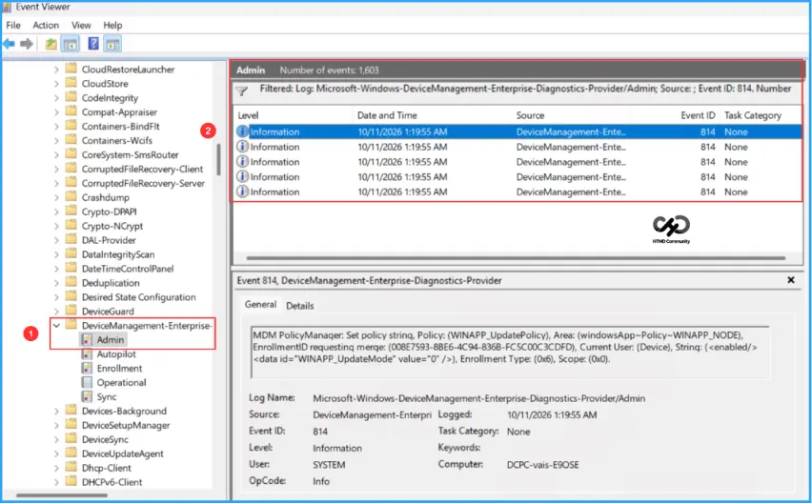
Task: Select the highlighted first Information event row
Action: point(518,131)
